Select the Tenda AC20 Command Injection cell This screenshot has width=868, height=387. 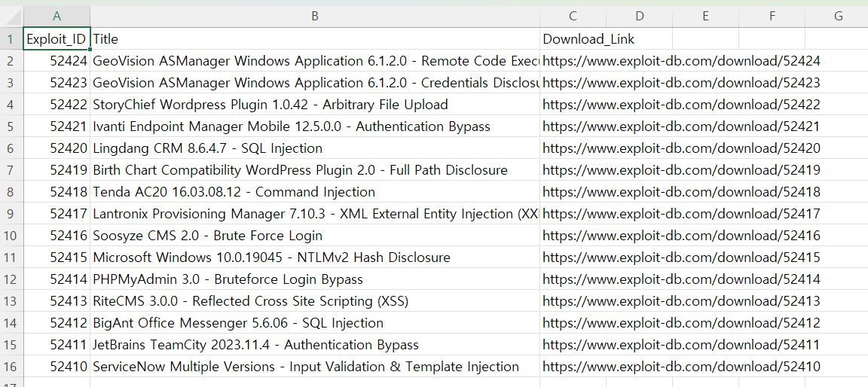234,192
